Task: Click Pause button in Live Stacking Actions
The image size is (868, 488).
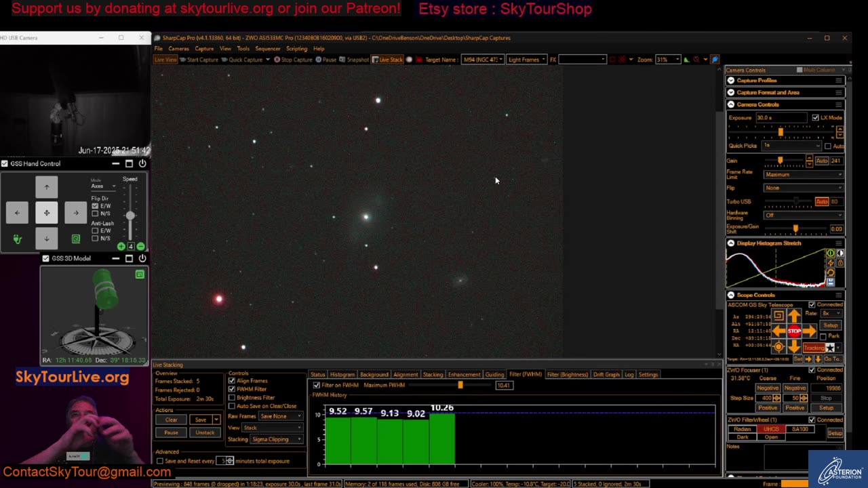Action: coord(171,432)
